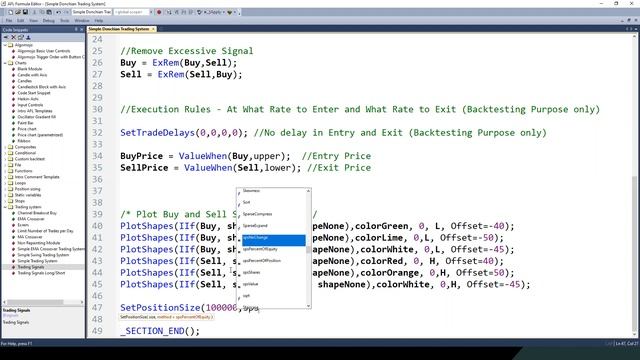
Task: Click the first icon in Code Snippets toolbar
Action: tap(6, 37)
